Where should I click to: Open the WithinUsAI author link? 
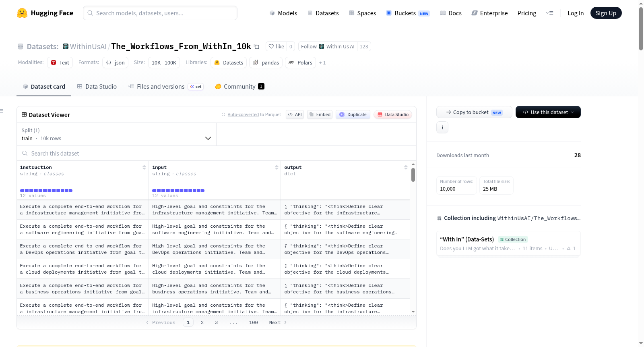[88, 46]
